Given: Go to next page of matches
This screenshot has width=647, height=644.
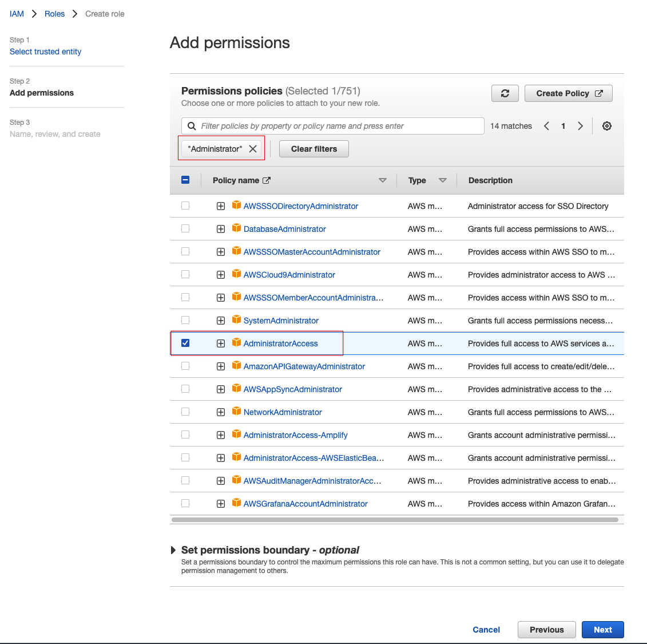Looking at the screenshot, I should tap(580, 126).
